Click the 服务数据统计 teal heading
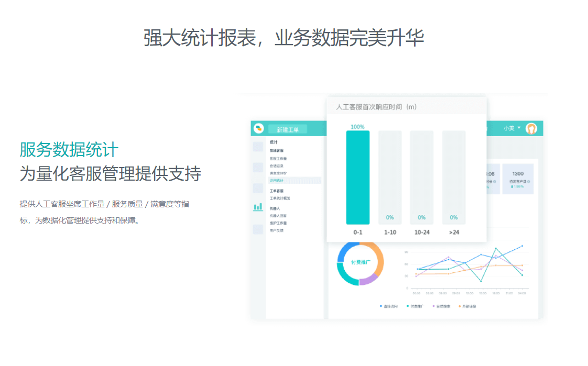Image resolution: width=588 pixels, height=366 pixels. coord(69,150)
